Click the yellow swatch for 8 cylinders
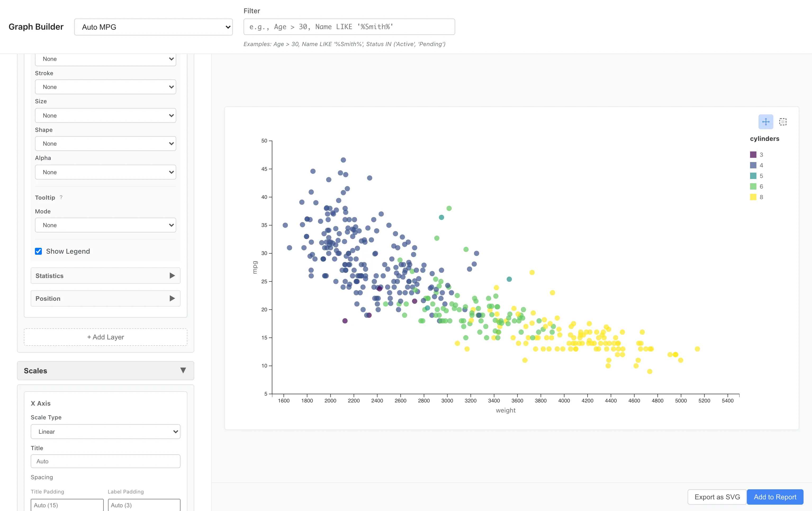Image resolution: width=812 pixels, height=511 pixels. pyautogui.click(x=753, y=197)
